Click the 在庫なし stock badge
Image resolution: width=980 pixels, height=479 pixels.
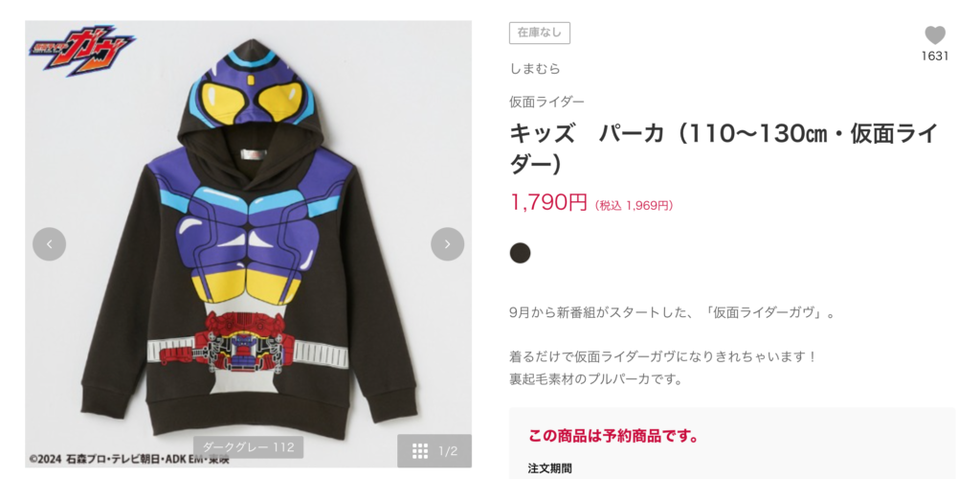coord(540,34)
